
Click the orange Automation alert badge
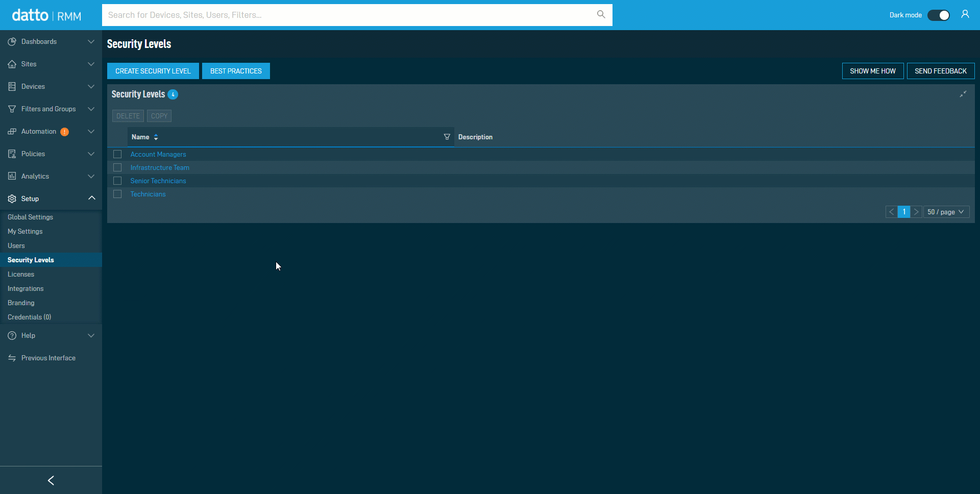point(65,132)
